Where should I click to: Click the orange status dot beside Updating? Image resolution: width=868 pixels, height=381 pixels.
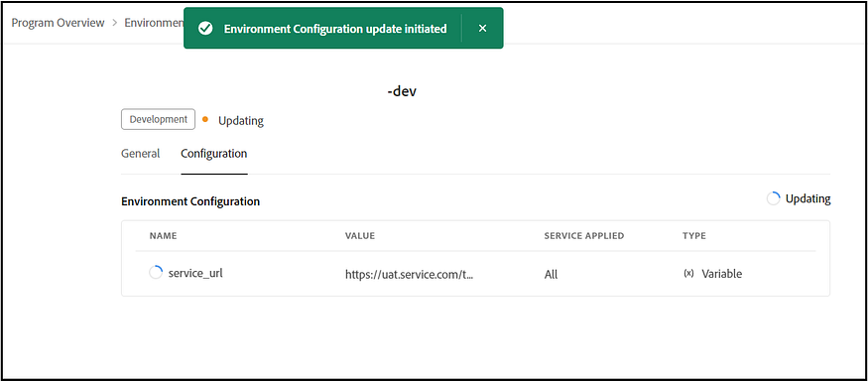(205, 119)
